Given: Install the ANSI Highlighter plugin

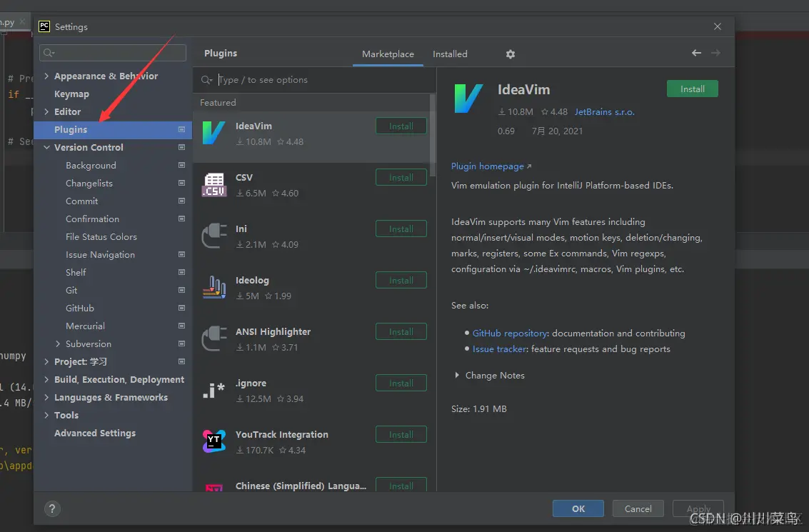Looking at the screenshot, I should point(401,332).
